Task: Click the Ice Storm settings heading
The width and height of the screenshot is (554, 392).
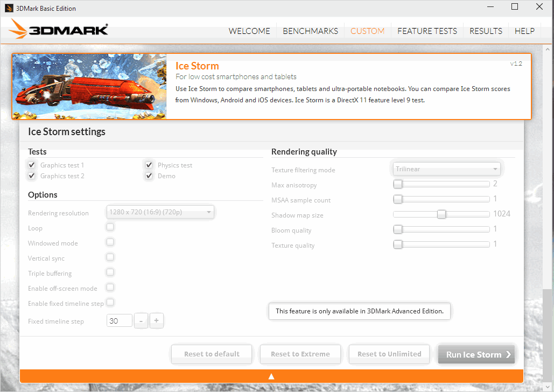Action: tap(67, 131)
